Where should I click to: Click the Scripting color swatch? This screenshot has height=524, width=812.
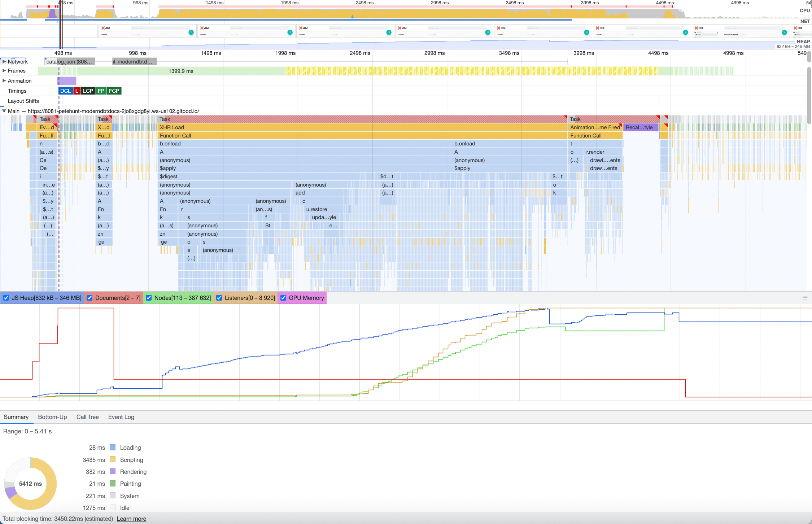(113, 459)
